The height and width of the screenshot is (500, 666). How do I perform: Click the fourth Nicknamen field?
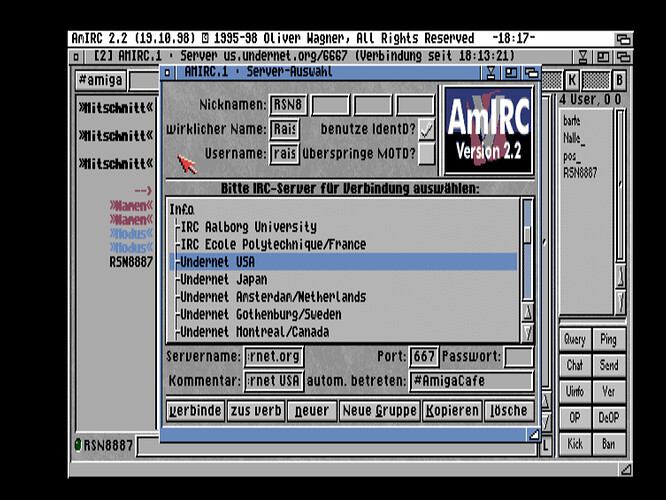coord(415,105)
